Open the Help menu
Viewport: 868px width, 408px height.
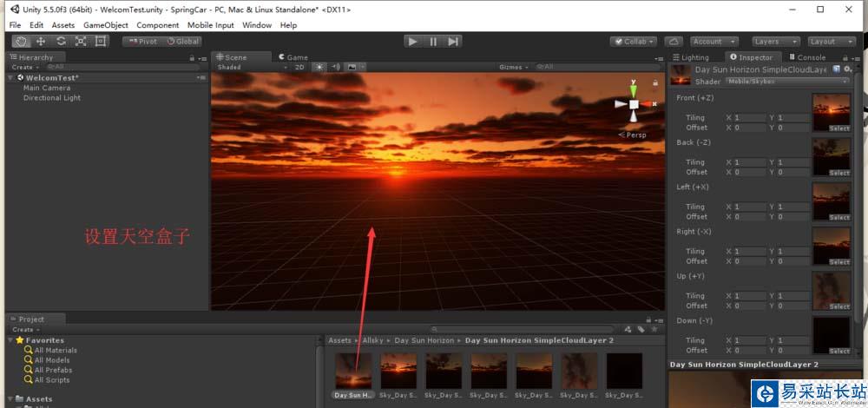(288, 25)
